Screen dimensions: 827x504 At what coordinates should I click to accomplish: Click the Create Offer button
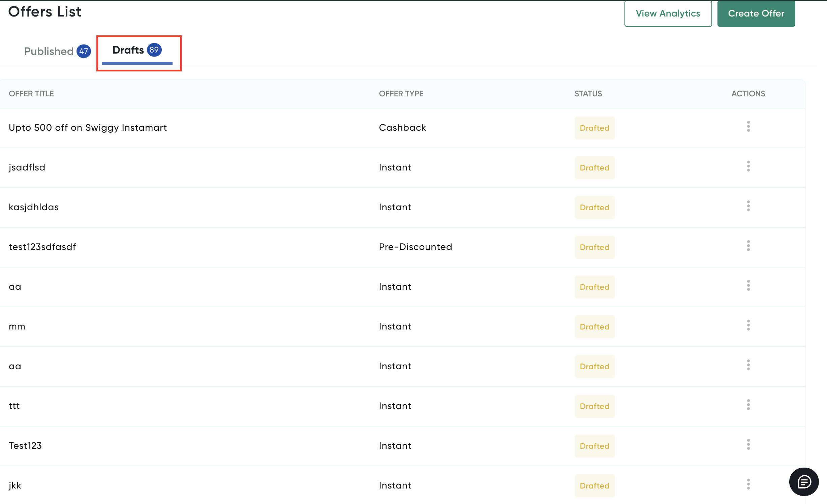pos(756,13)
